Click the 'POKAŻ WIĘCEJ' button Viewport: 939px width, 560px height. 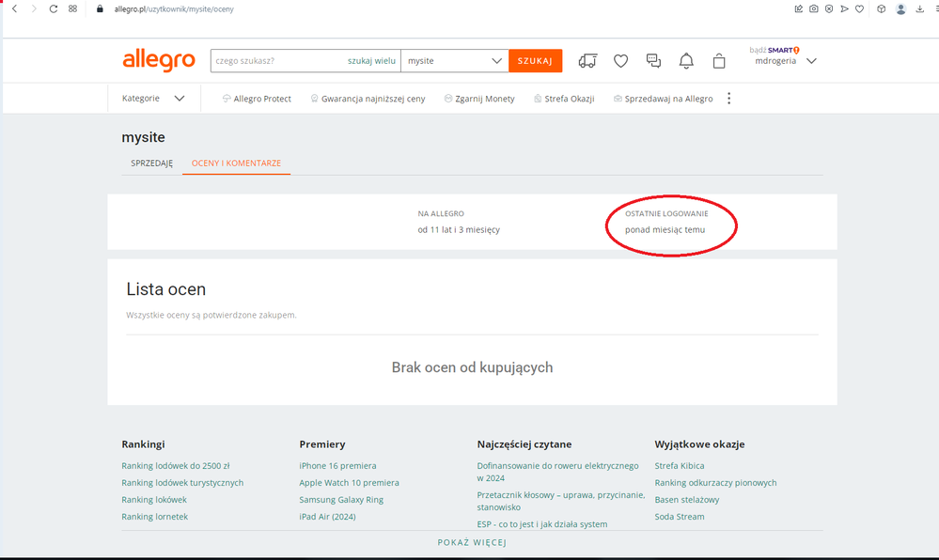(472, 543)
